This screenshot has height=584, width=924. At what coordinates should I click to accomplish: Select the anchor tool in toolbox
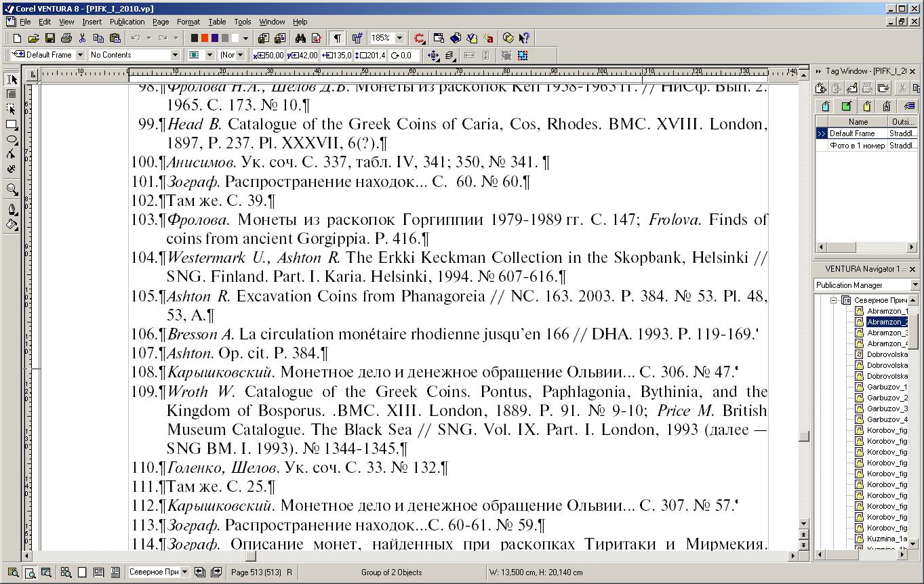[x=12, y=169]
